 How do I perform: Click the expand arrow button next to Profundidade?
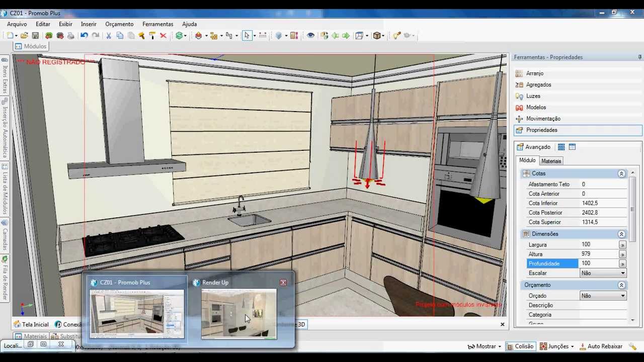tap(622, 263)
